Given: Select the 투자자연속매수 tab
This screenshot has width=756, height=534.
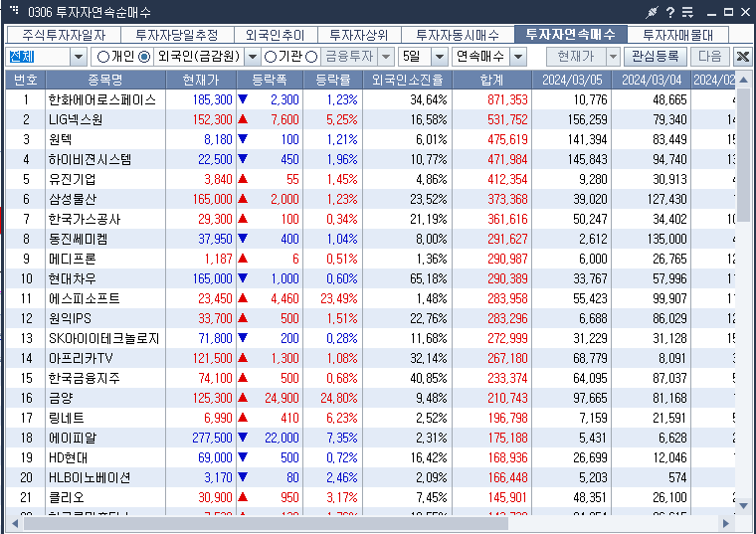Looking at the screenshot, I should tap(571, 34).
